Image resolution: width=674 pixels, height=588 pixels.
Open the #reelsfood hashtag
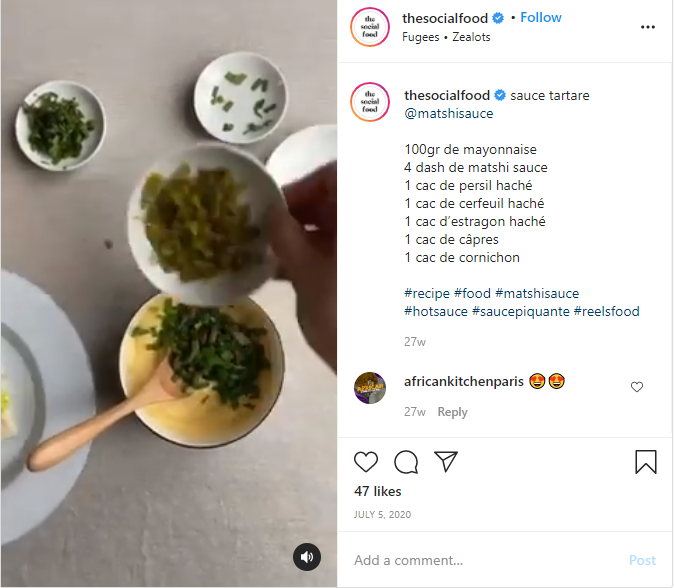[606, 312]
